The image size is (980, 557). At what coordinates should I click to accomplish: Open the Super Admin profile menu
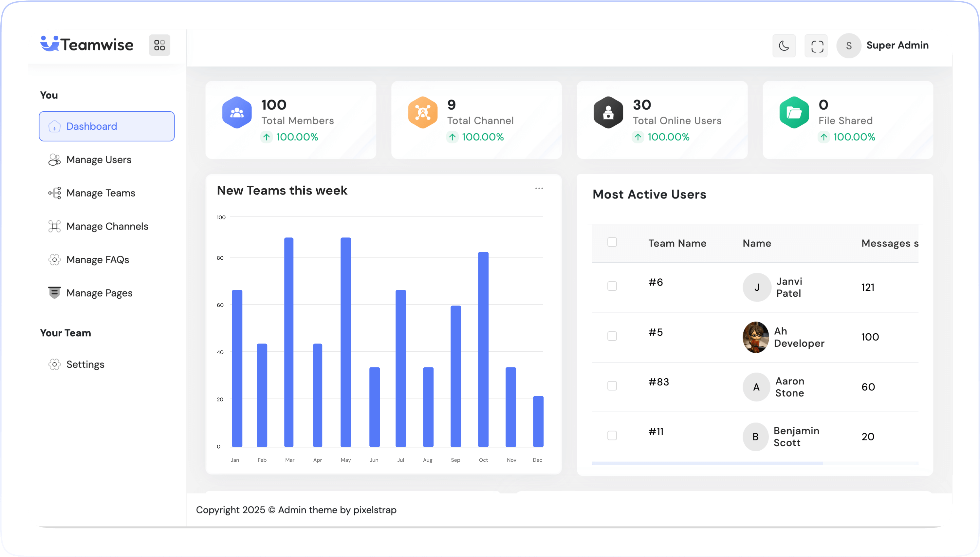897,45
